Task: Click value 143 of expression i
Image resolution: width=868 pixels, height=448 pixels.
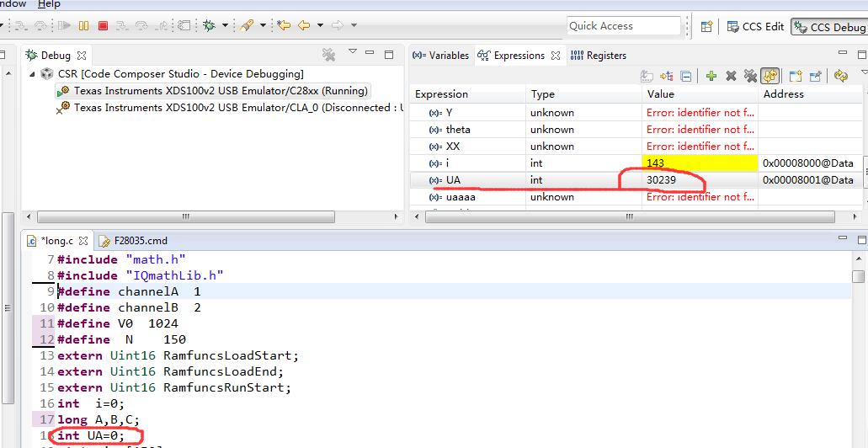Action: click(700, 163)
